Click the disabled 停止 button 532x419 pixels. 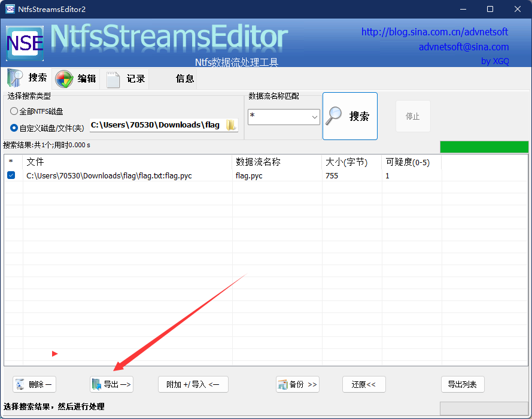[x=412, y=116]
